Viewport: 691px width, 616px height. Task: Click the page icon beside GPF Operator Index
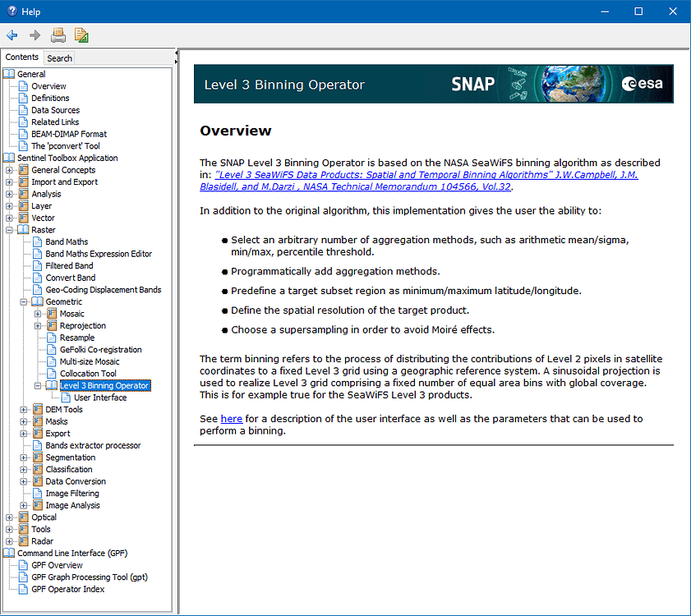[x=23, y=589]
